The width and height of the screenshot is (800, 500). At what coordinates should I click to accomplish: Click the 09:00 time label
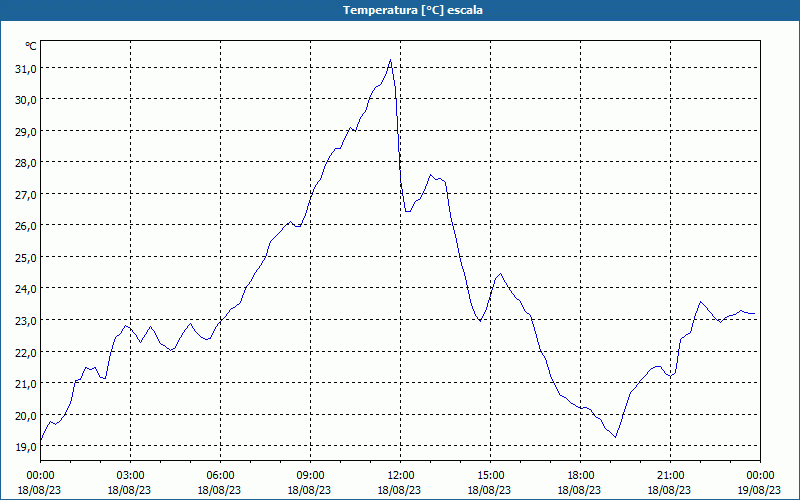310,476
